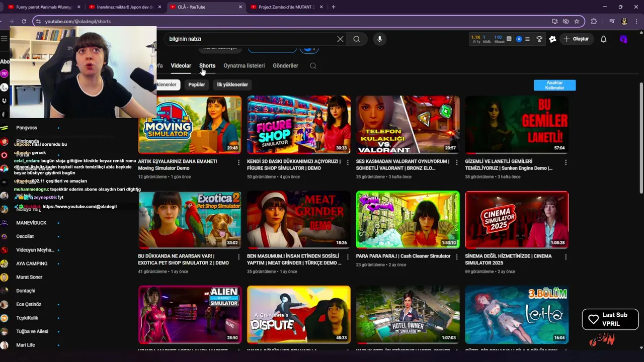Image resolution: width=644 pixels, height=362 pixels.
Task: Open the YouTube hamburger guide menu
Action: tap(4, 39)
